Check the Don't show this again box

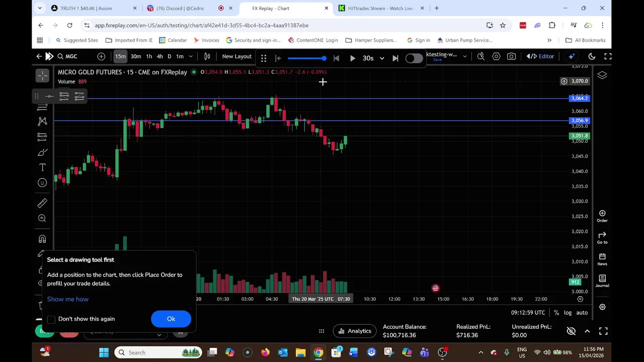(51, 319)
